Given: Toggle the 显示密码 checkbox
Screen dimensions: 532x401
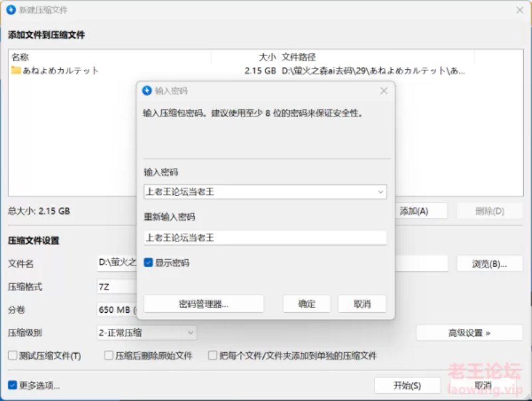Looking at the screenshot, I should (149, 262).
